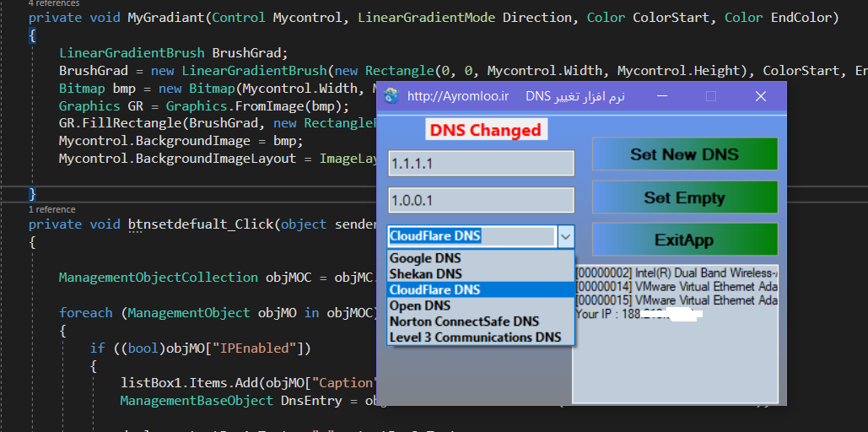Click the secondary DNS field showing 1.0.0.1
Viewport: 868px width, 432px height.
pyautogui.click(x=481, y=201)
